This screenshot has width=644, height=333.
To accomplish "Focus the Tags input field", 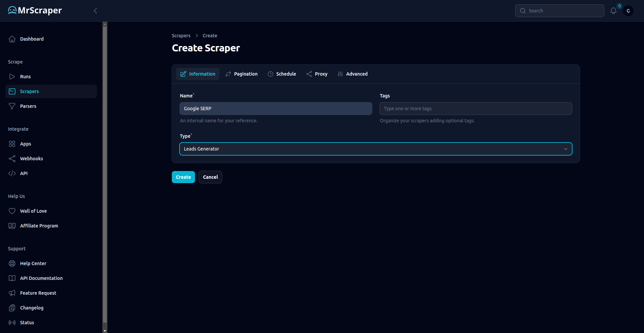I will (476, 109).
